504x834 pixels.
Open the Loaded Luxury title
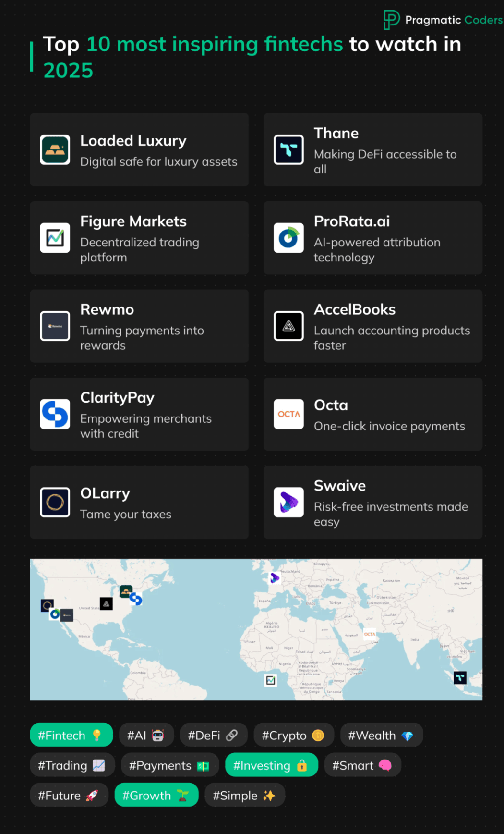point(133,141)
